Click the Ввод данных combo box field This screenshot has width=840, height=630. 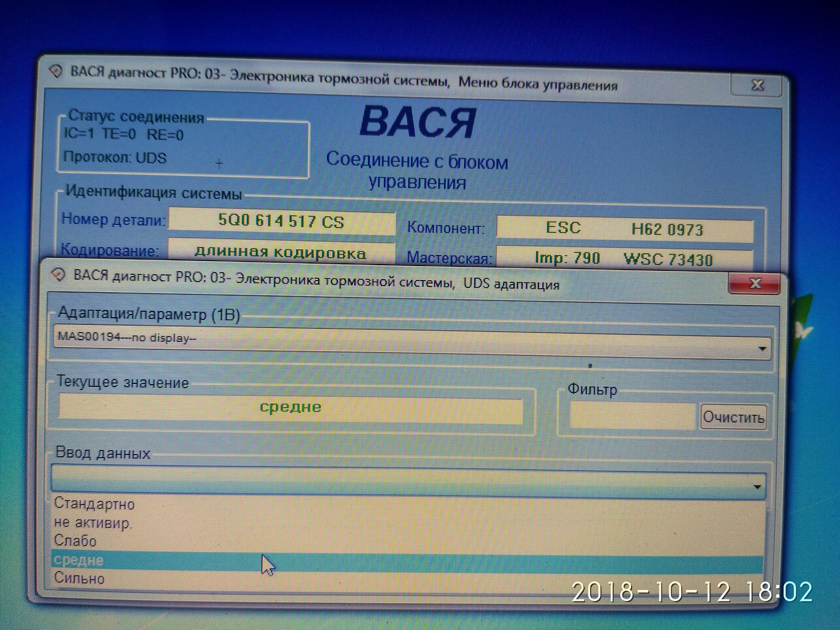pyautogui.click(x=408, y=482)
